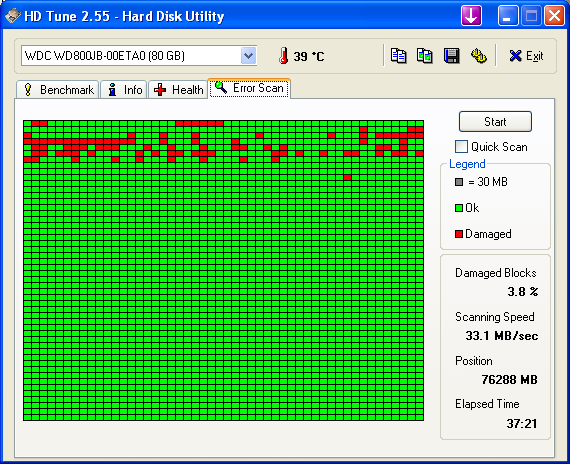Image resolution: width=570 pixels, height=464 pixels.
Task: Open options via the gears icon
Action: [x=479, y=56]
